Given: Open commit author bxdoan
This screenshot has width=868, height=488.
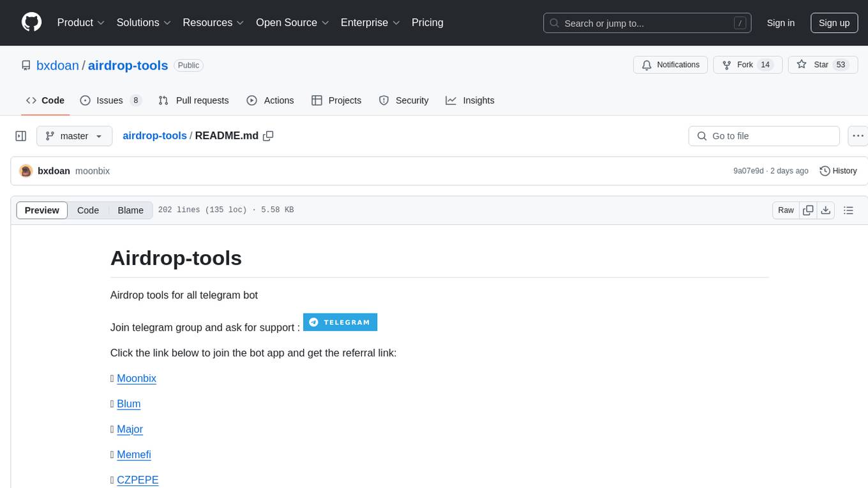Looking at the screenshot, I should point(54,171).
